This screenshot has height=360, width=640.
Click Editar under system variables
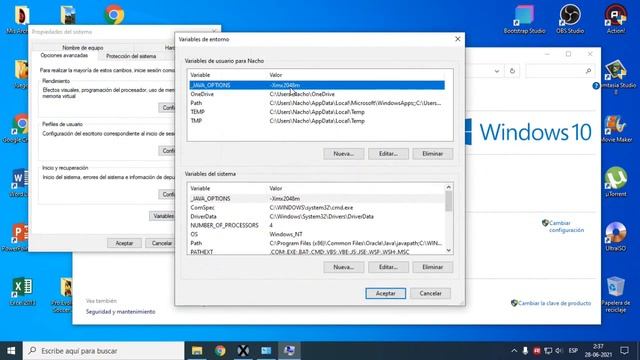coord(388,267)
